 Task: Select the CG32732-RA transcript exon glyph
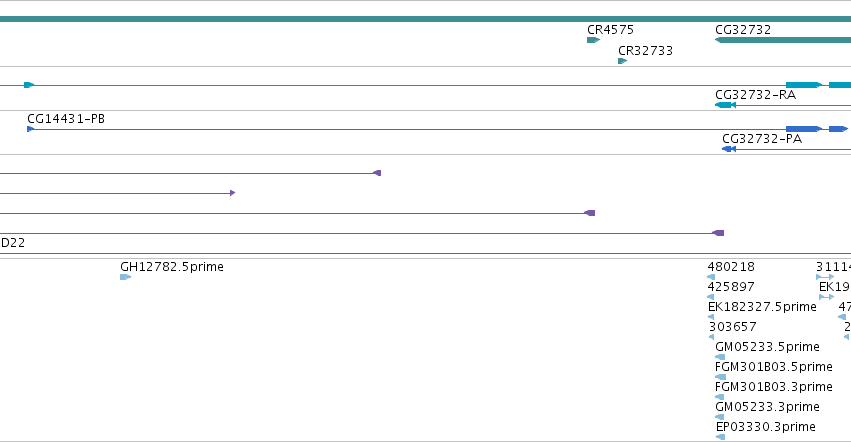point(725,105)
